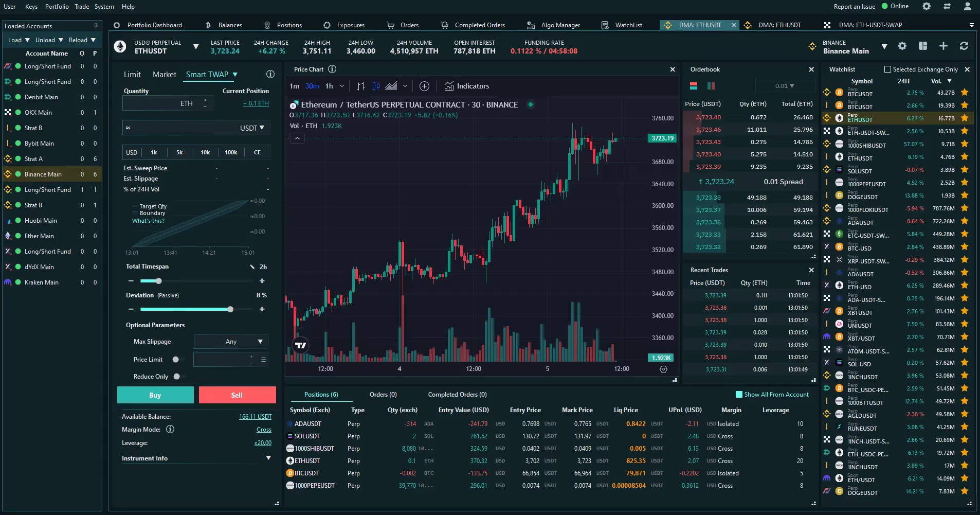Screen dimensions: 980x515
Task: Close the Orderbook panel
Action: pos(811,69)
